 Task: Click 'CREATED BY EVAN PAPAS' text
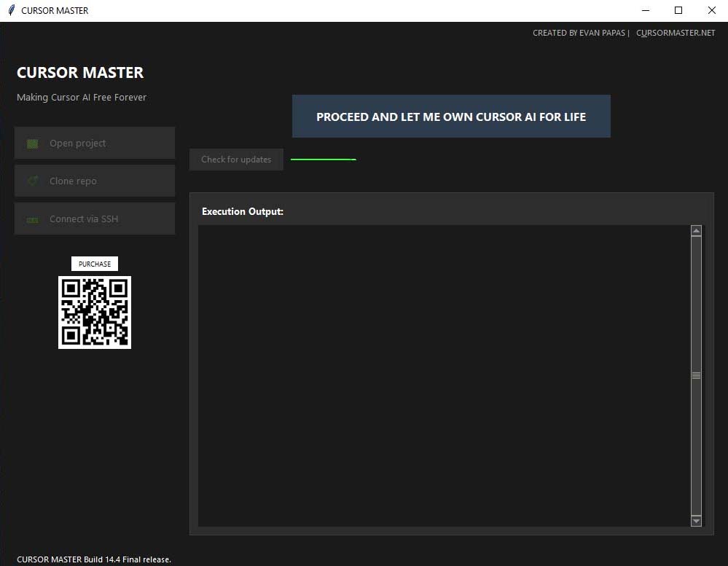click(x=579, y=33)
